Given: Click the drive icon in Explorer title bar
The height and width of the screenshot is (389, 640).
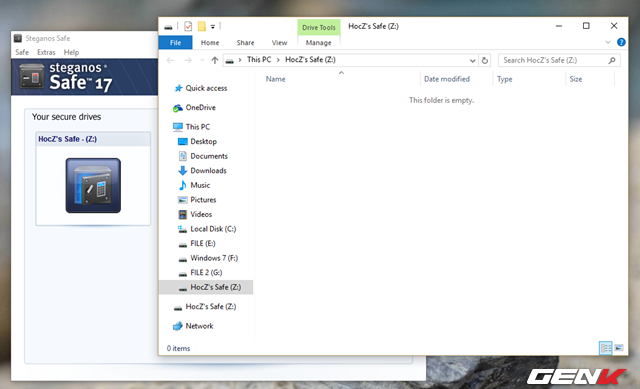Looking at the screenshot, I should pos(168,27).
